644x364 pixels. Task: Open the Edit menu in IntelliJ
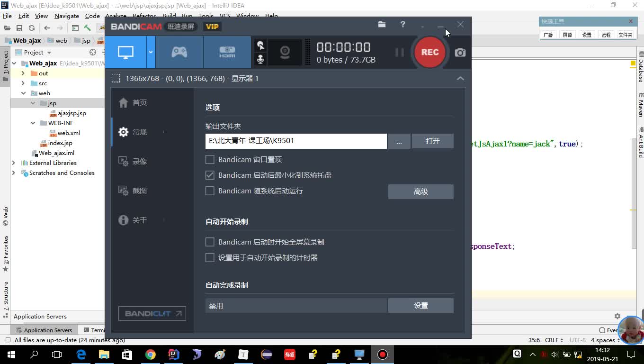(24, 16)
